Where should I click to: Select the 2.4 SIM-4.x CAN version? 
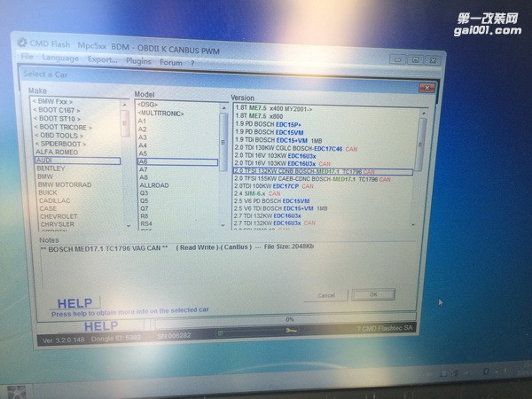coord(257,193)
